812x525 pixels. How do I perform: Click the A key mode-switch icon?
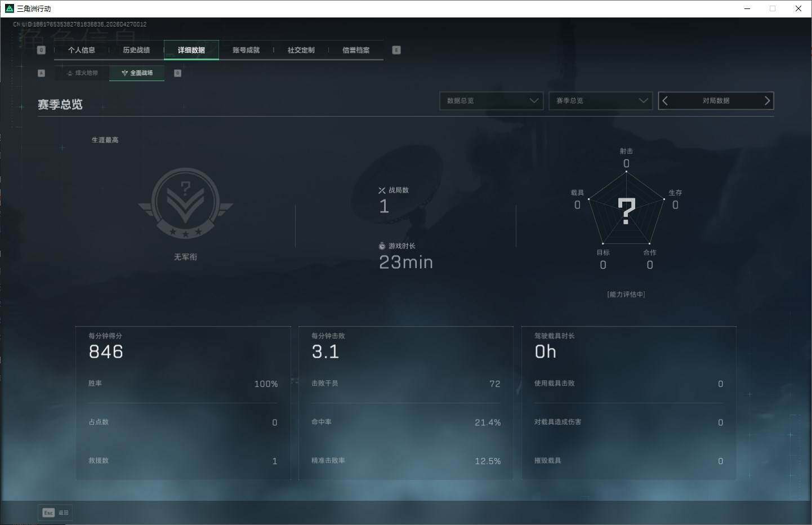41,73
